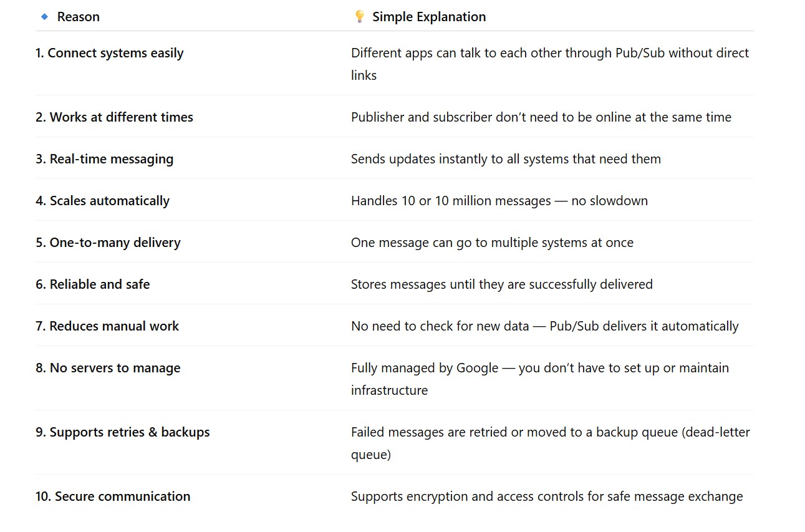
Task: Click the Simple Explanation column header
Action: coord(428,17)
